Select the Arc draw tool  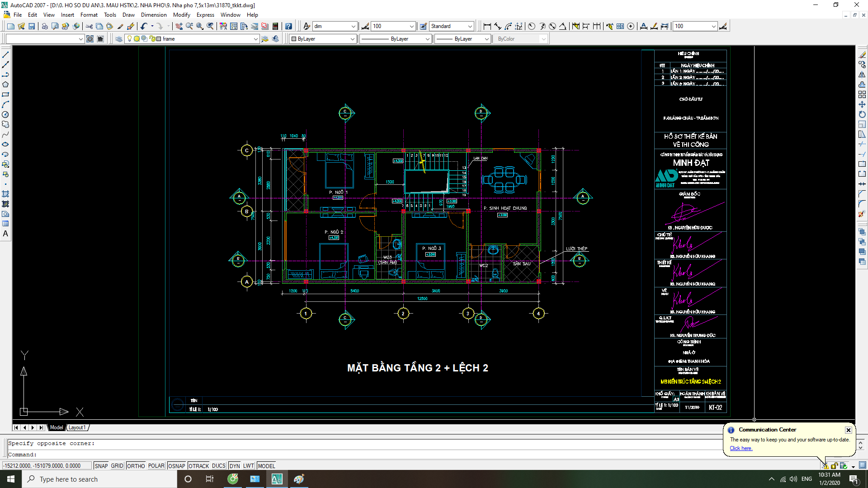[5, 104]
